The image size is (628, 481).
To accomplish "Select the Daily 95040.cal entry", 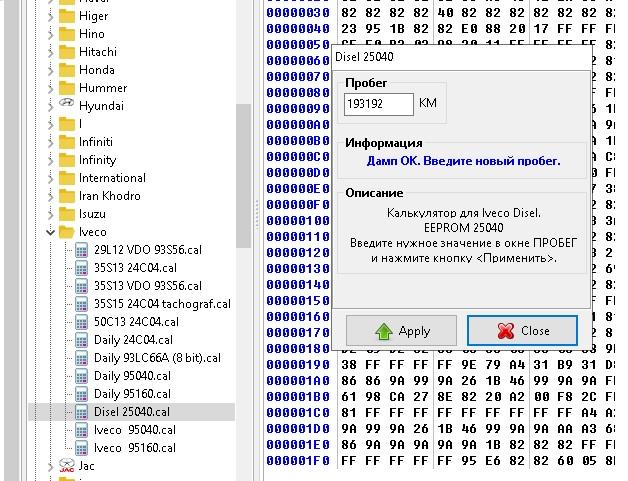I will [132, 376].
